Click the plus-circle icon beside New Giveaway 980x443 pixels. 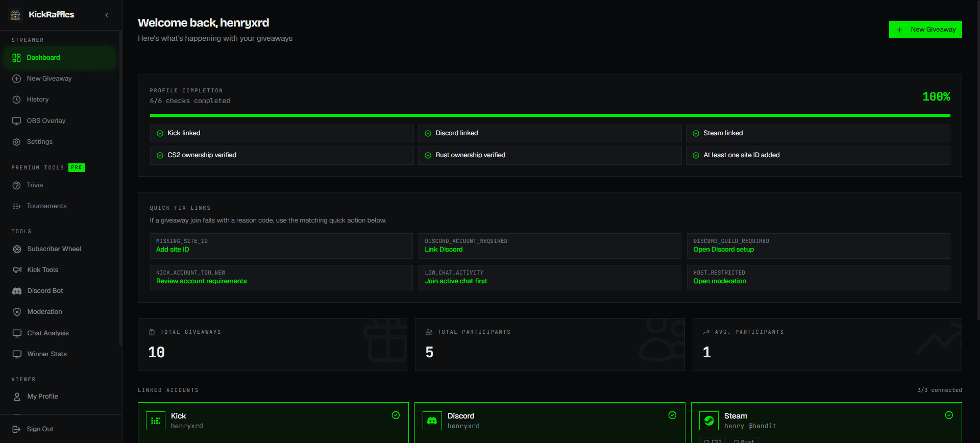point(16,79)
